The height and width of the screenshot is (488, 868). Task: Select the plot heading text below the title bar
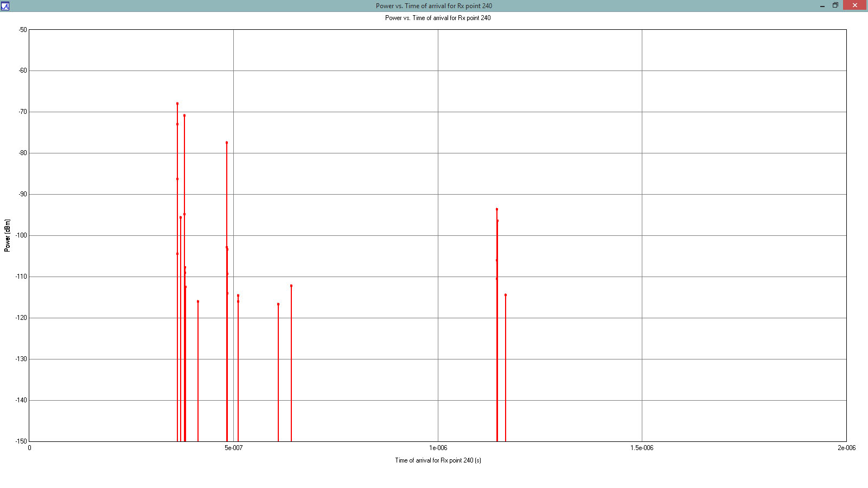tap(438, 18)
